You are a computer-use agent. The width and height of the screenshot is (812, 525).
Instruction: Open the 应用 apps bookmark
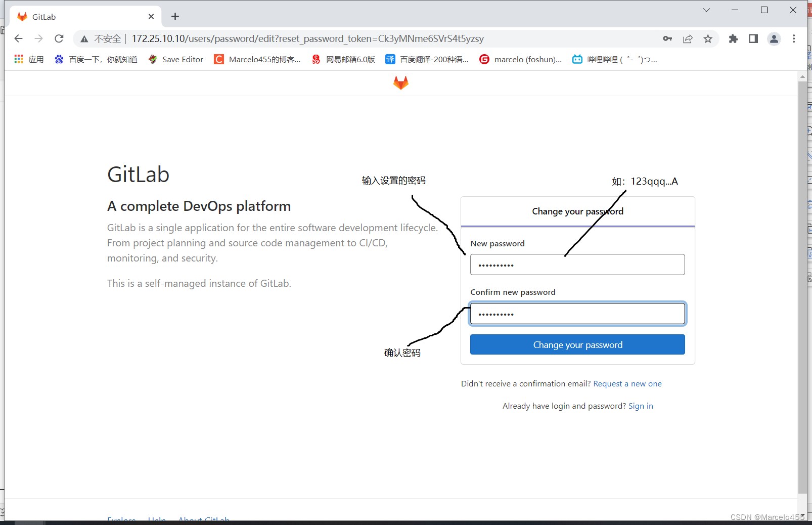pyautogui.click(x=29, y=59)
